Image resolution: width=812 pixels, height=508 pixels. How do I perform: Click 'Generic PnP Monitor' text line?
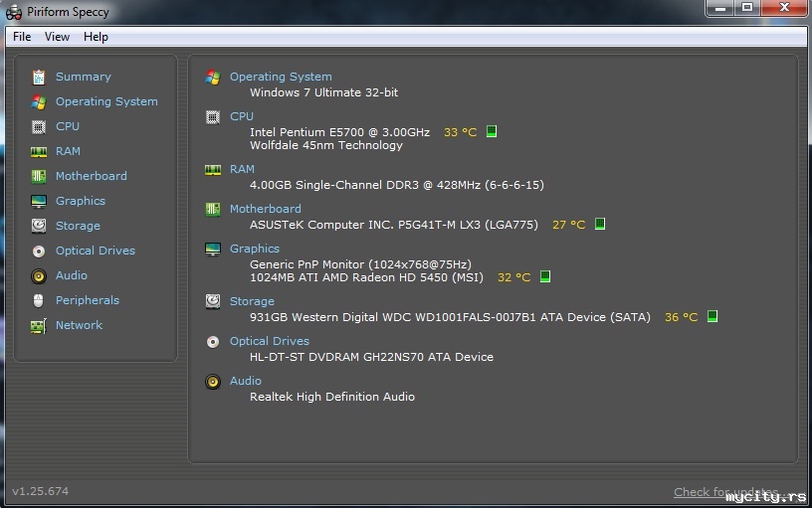(360, 264)
